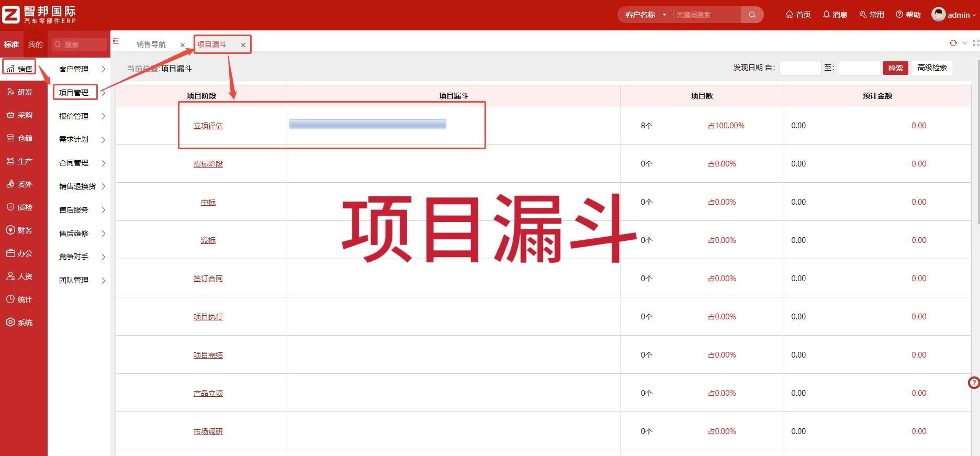Open the 采购 purchasing module
The width and height of the screenshot is (980, 456).
(x=19, y=115)
